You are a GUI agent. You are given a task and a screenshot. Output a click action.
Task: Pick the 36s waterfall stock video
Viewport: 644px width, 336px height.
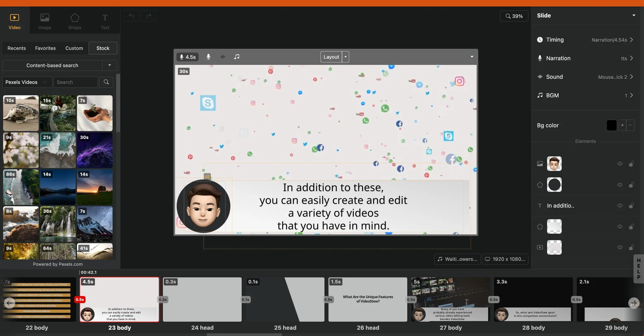click(x=58, y=224)
